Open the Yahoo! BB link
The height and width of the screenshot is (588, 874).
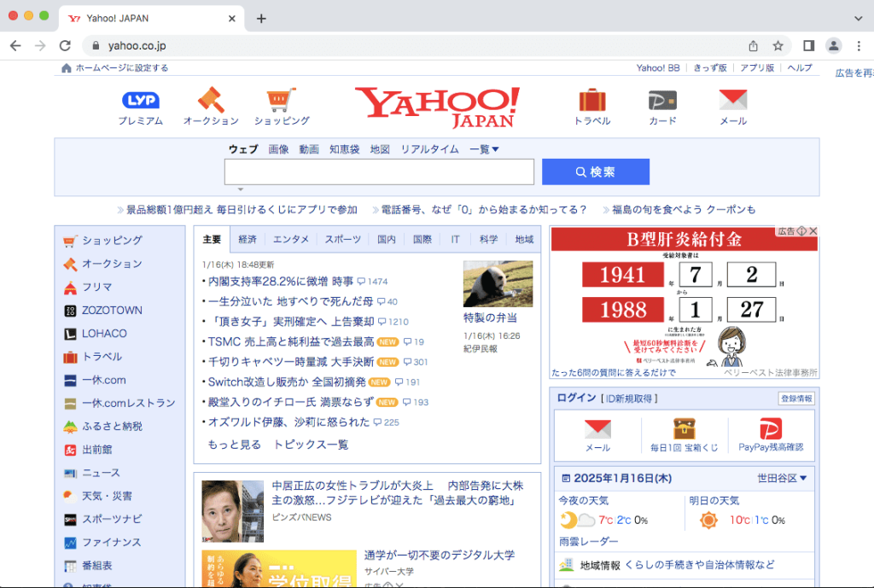click(658, 68)
